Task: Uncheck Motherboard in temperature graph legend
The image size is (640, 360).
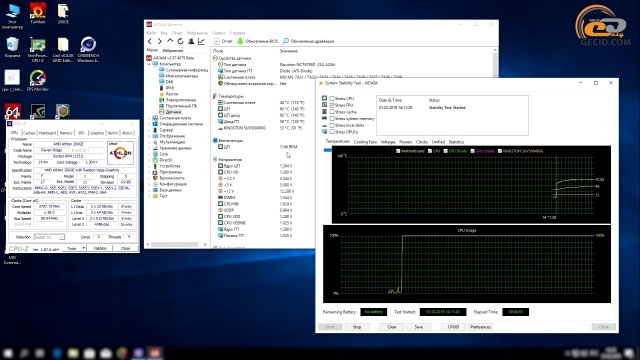Action: pos(398,151)
